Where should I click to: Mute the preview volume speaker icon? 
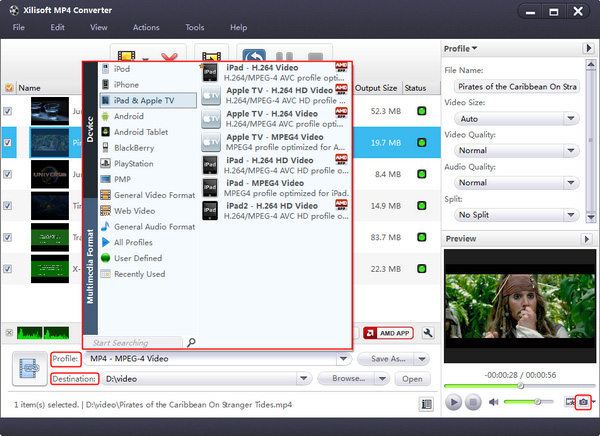(494, 402)
